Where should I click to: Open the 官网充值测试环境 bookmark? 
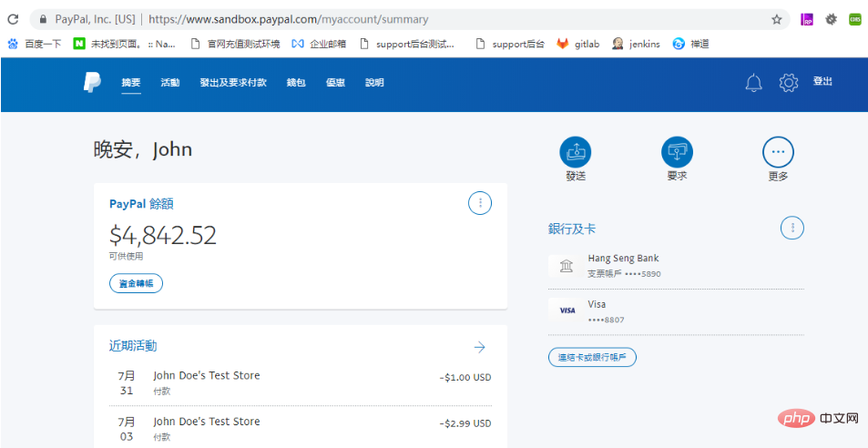point(235,44)
